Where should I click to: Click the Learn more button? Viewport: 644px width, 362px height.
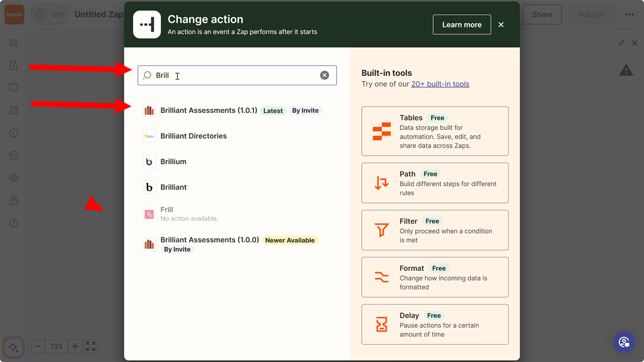(462, 24)
